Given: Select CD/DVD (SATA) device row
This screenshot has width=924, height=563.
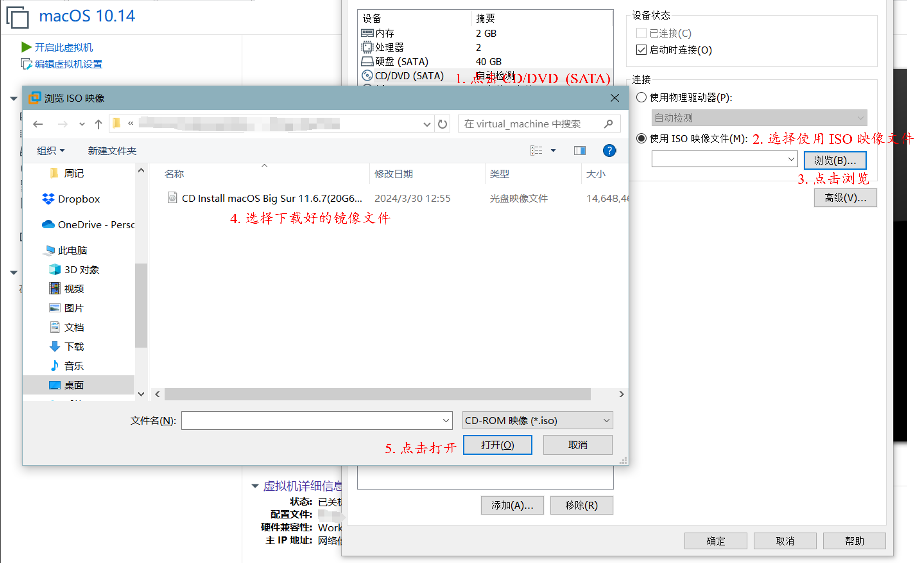Looking at the screenshot, I should click(485, 75).
